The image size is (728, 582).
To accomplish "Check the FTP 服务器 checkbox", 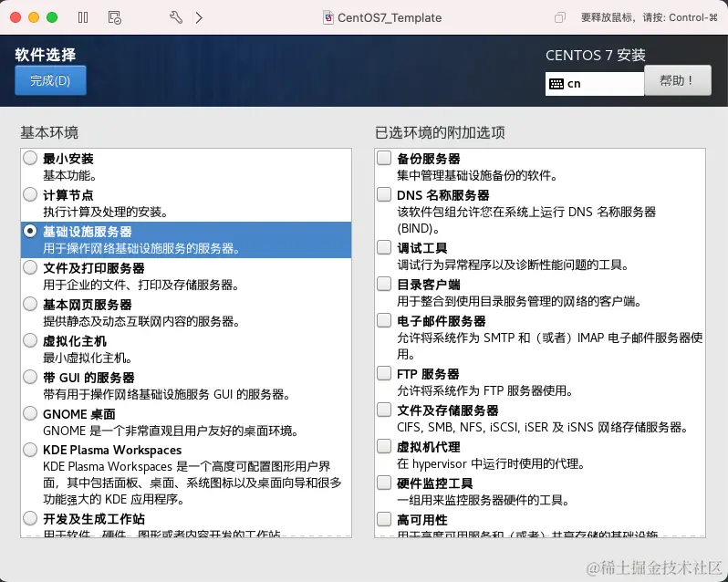I will click(384, 373).
